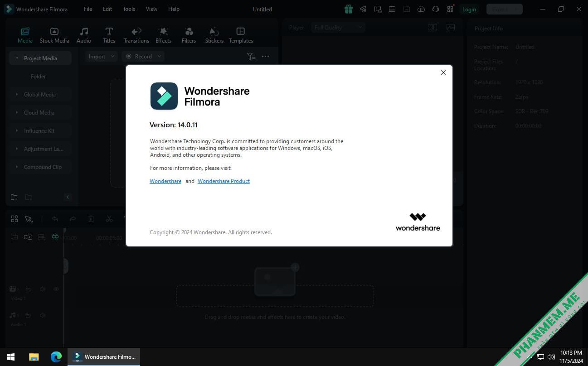Image resolution: width=588 pixels, height=366 pixels.
Task: Open the Edit menu
Action: click(x=107, y=9)
